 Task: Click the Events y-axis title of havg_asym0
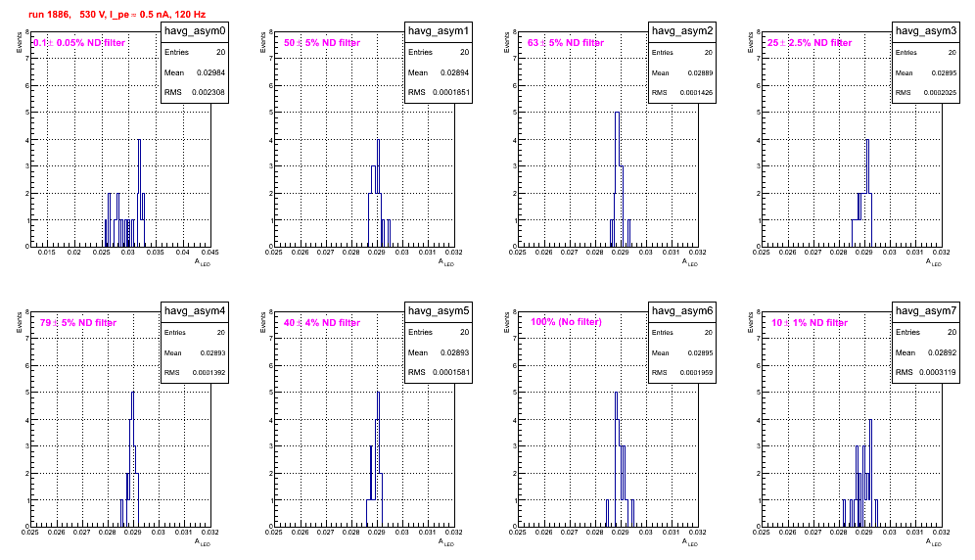point(20,43)
